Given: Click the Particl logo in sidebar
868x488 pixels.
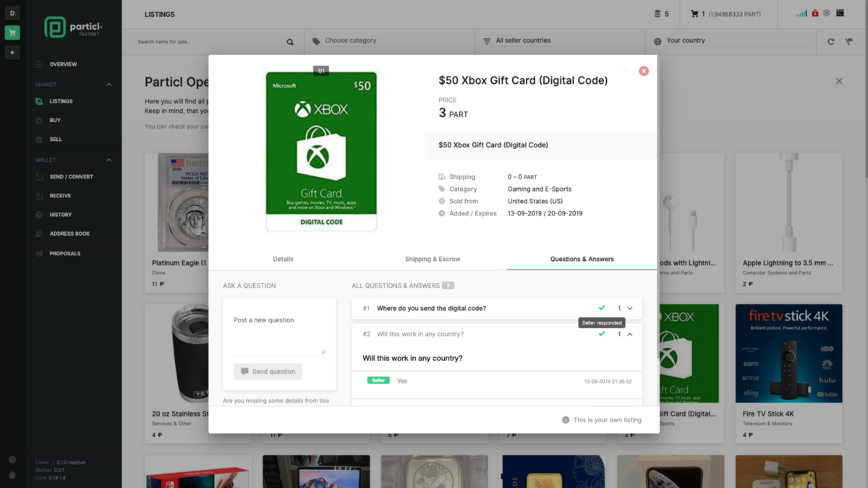Looking at the screenshot, I should click(x=73, y=27).
